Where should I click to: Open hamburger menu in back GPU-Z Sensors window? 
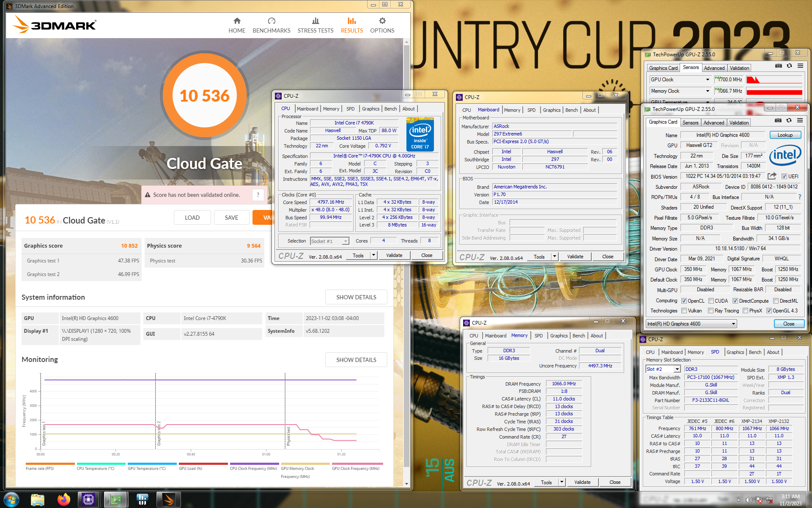click(x=800, y=66)
